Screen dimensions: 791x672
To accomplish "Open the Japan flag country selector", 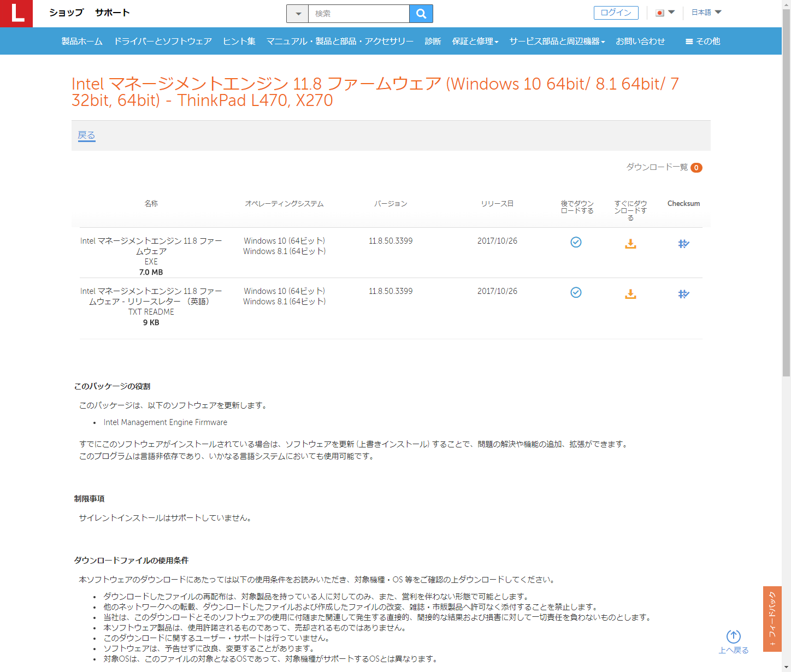I will point(665,13).
